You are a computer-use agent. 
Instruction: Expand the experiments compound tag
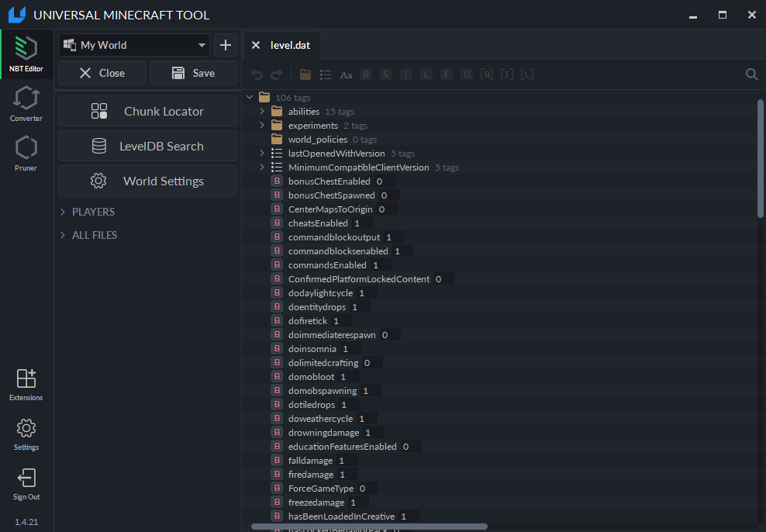[262, 125]
